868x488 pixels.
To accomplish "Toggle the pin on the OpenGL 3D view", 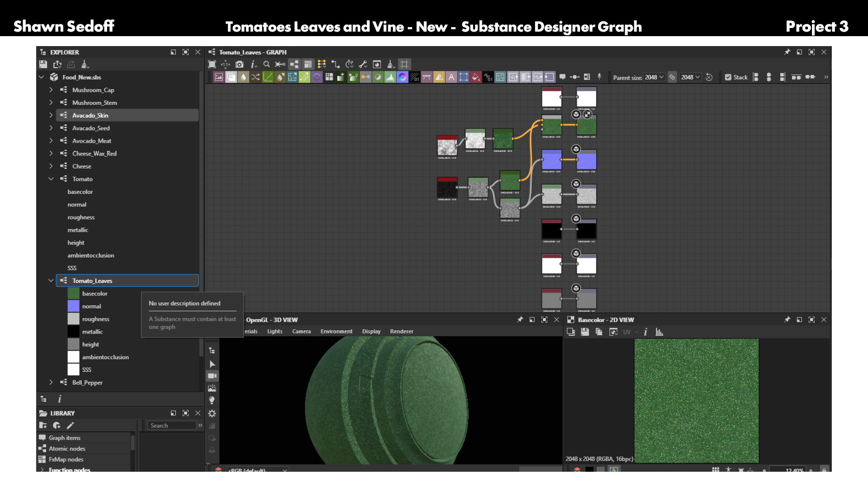I will [x=520, y=319].
